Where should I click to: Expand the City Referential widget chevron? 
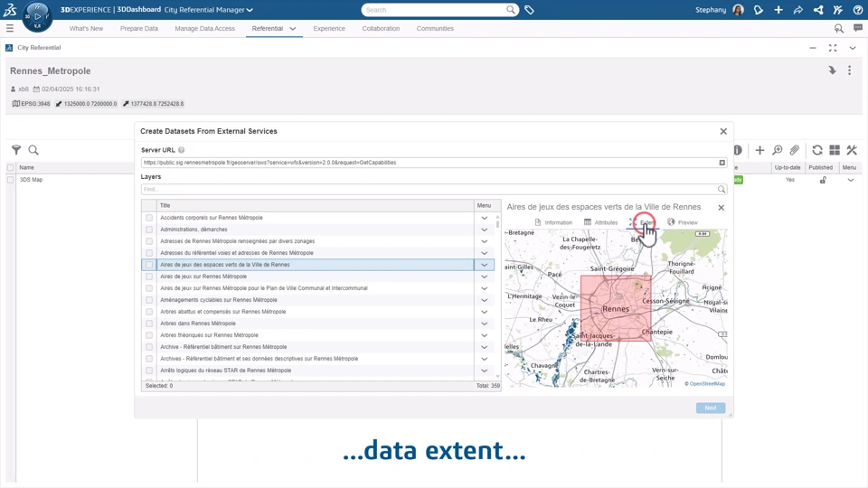(x=853, y=48)
